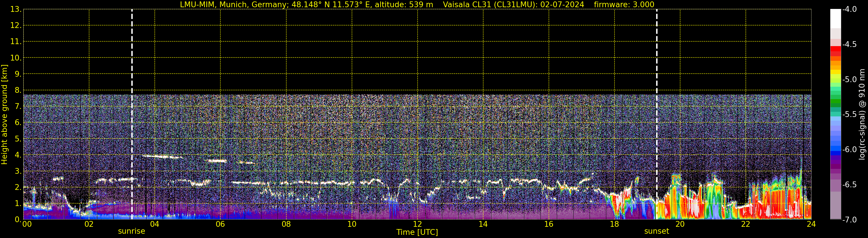Click the dashed white sunrise marker line

pos(132,115)
